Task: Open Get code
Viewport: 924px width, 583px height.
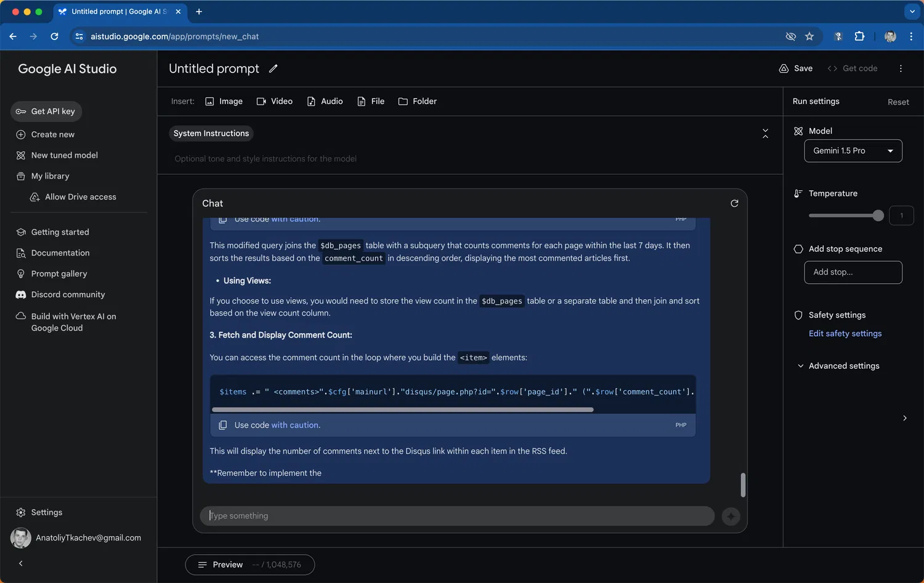Action: tap(853, 68)
